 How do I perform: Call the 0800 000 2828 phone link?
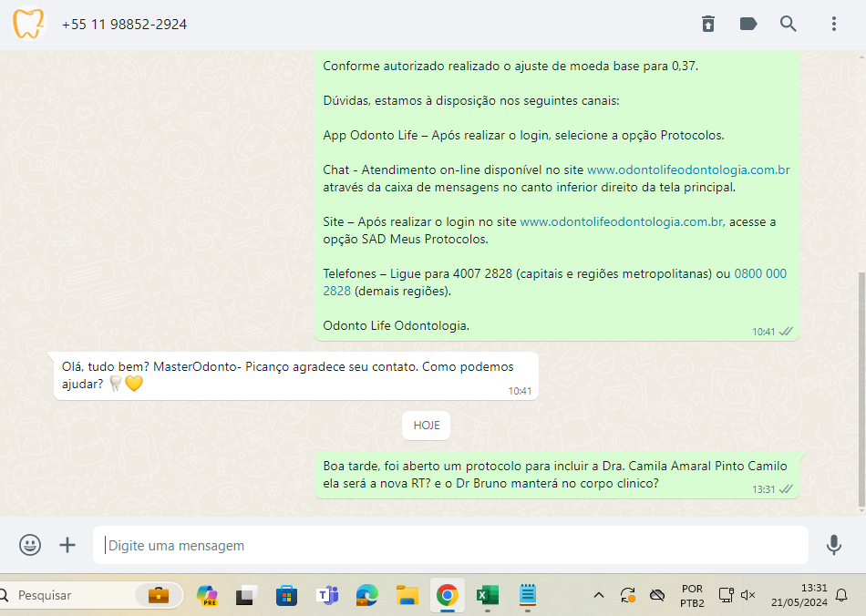click(x=760, y=273)
